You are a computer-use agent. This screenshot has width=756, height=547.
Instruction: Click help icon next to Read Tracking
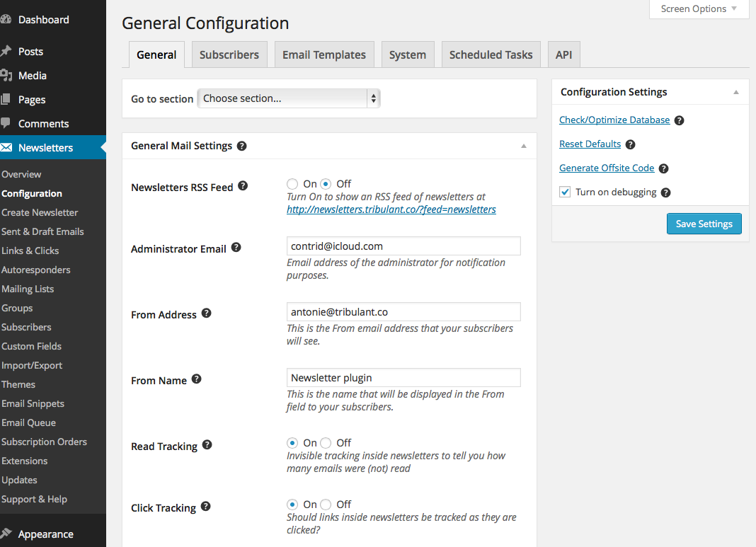(x=207, y=445)
